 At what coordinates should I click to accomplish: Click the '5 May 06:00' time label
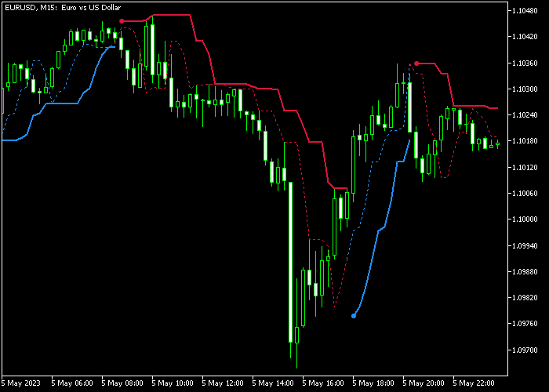tap(72, 383)
